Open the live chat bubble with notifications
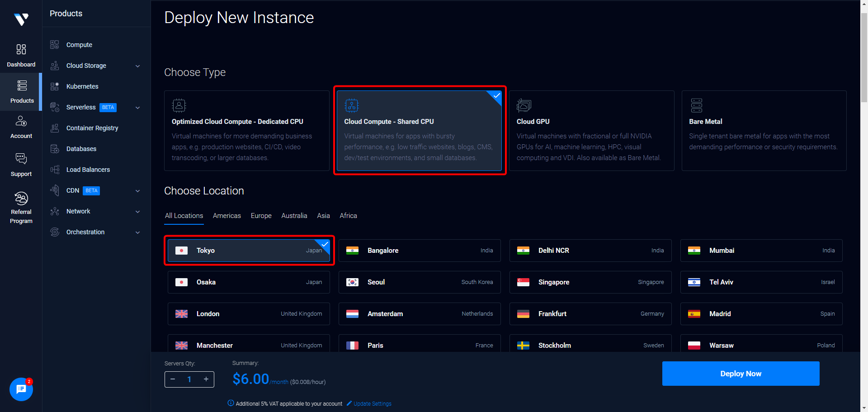Screen dimensions: 868x412 (x=21, y=389)
